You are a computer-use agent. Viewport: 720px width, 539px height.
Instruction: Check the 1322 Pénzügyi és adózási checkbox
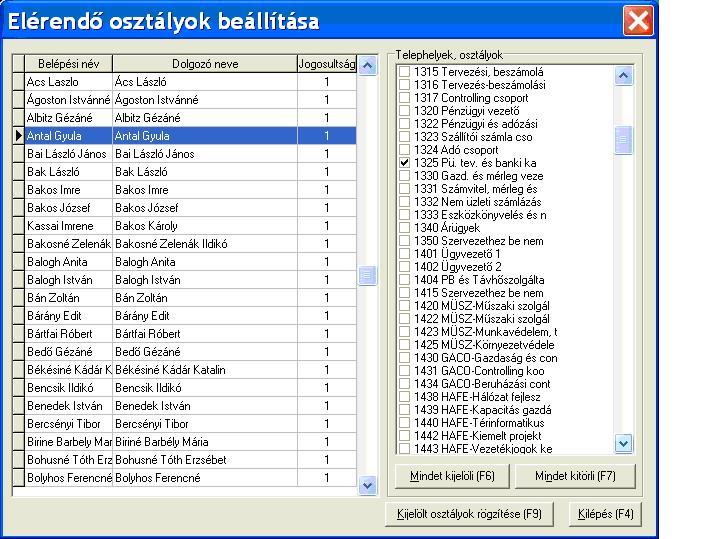coord(404,124)
